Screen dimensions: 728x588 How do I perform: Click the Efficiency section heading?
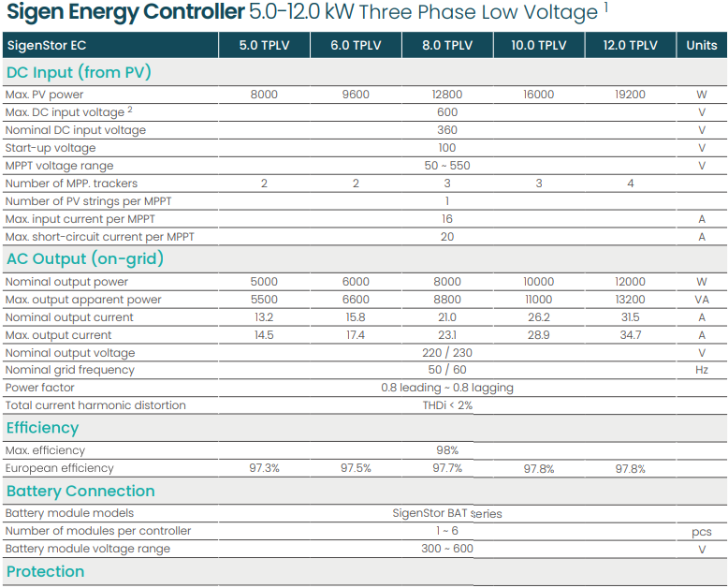pos(43,428)
